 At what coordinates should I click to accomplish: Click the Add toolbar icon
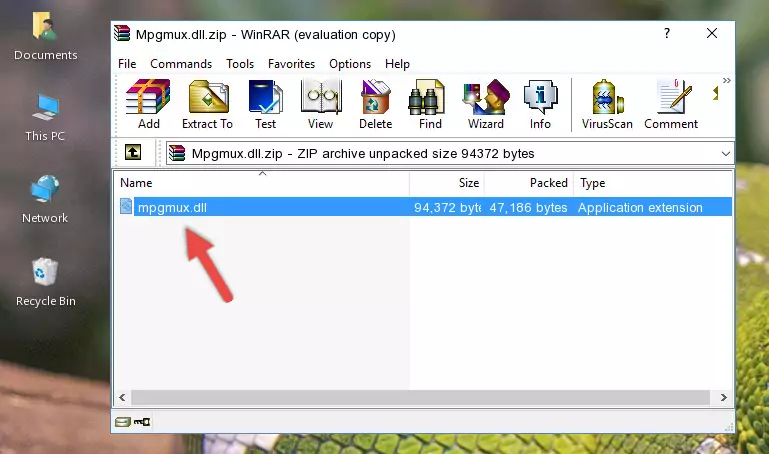[x=148, y=104]
